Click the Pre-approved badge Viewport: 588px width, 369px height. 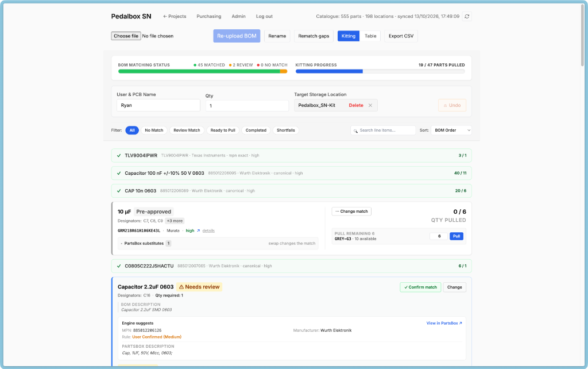point(153,212)
